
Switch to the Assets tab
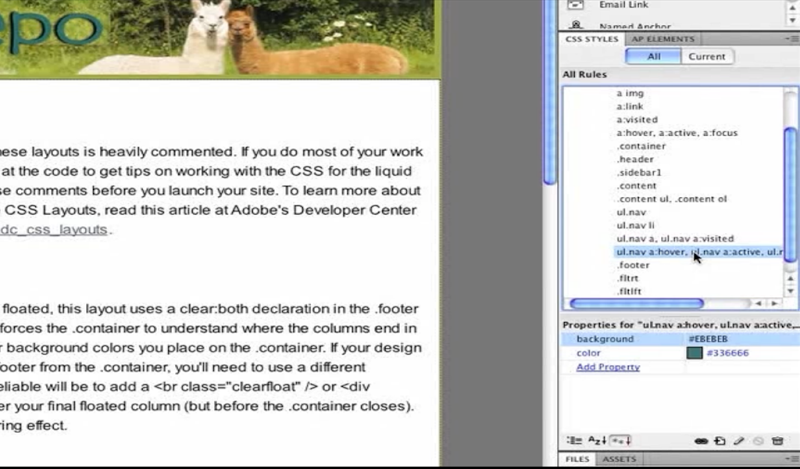618,459
